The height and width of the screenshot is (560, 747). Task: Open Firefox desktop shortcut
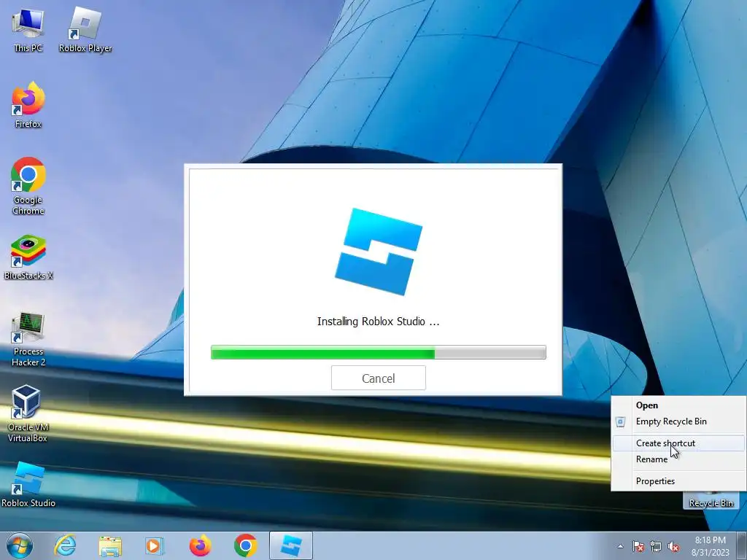(x=28, y=105)
